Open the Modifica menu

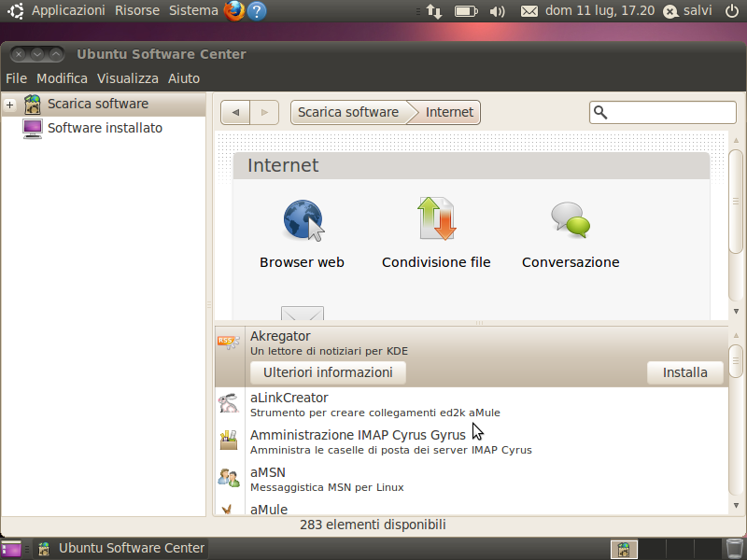pyautogui.click(x=62, y=78)
